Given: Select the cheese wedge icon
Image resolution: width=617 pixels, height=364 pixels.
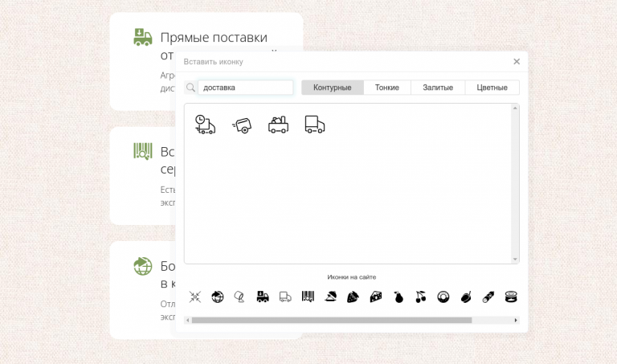Looking at the screenshot, I should pyautogui.click(x=375, y=297).
